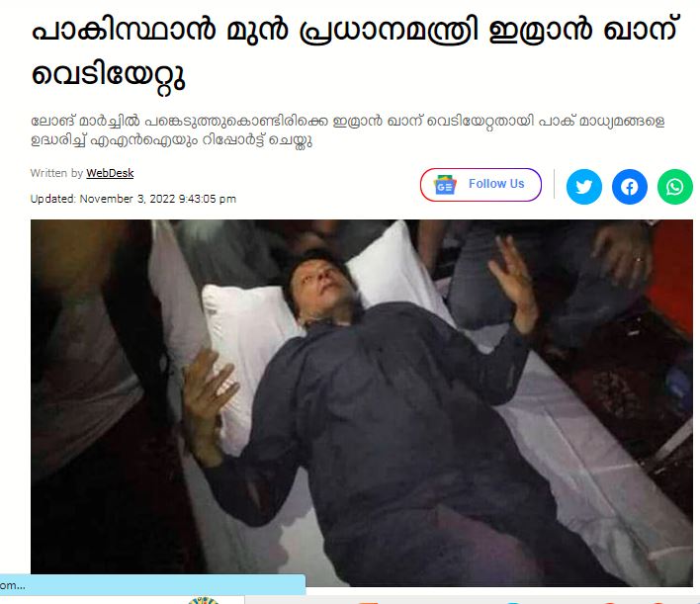
Task: Click the partially visible round logo below photo
Action: click(x=204, y=600)
